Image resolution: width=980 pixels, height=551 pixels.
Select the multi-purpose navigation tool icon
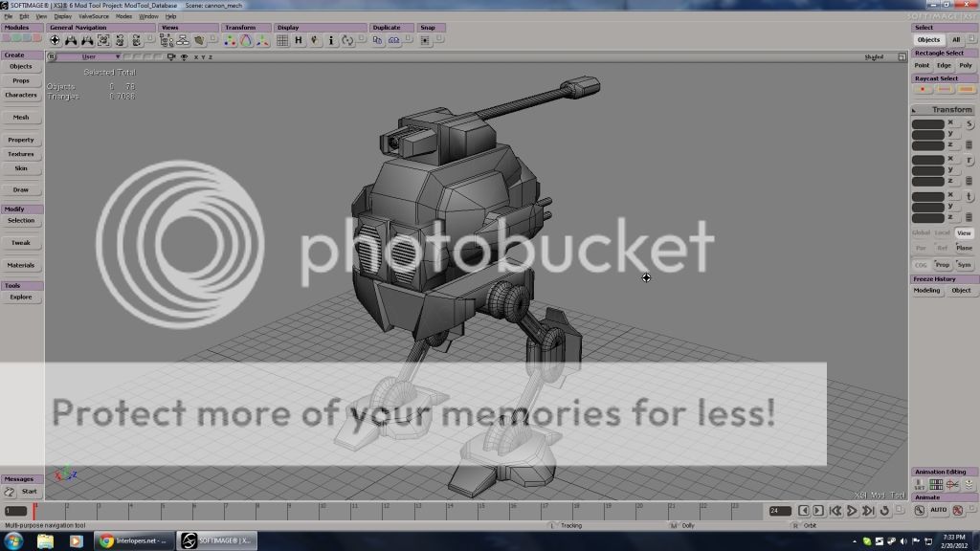(x=56, y=41)
